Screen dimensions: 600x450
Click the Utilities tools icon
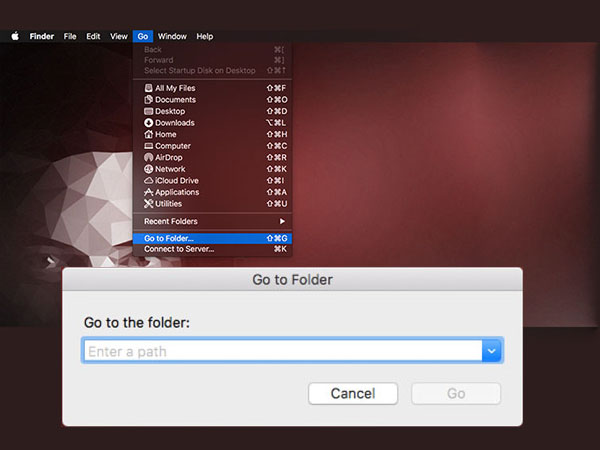(148, 204)
